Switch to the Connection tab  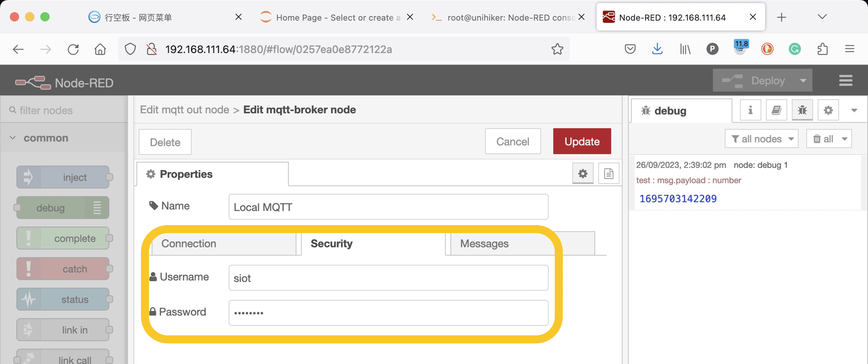tap(224, 244)
